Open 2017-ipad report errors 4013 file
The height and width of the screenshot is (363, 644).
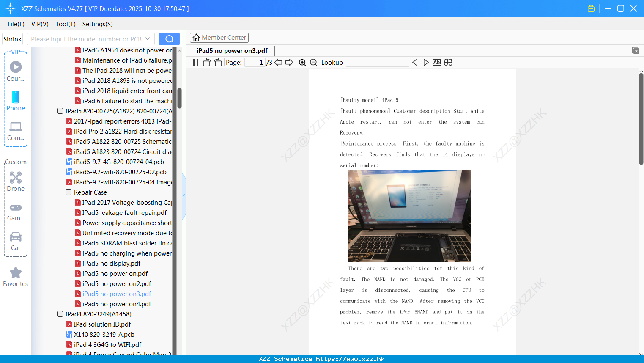click(x=123, y=121)
